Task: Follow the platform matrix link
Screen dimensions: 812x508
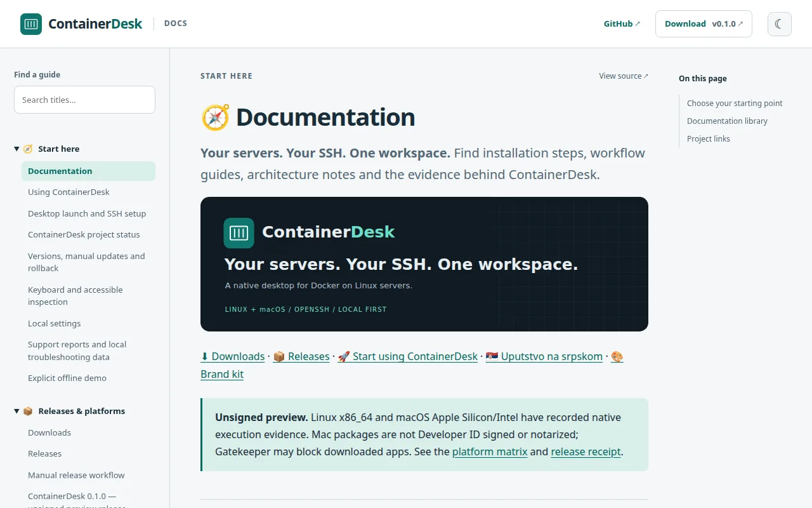Action: click(490, 452)
